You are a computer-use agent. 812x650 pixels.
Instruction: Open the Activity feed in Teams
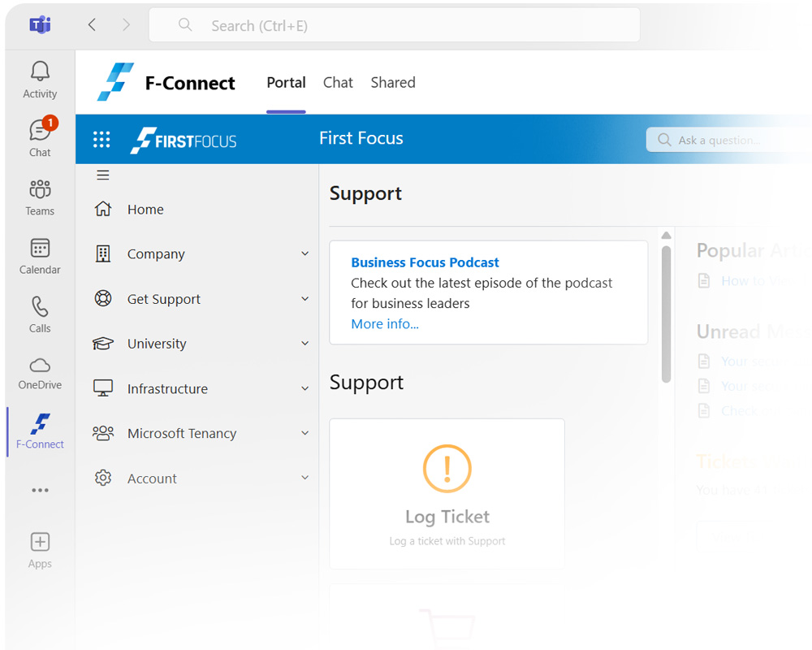pyautogui.click(x=39, y=79)
